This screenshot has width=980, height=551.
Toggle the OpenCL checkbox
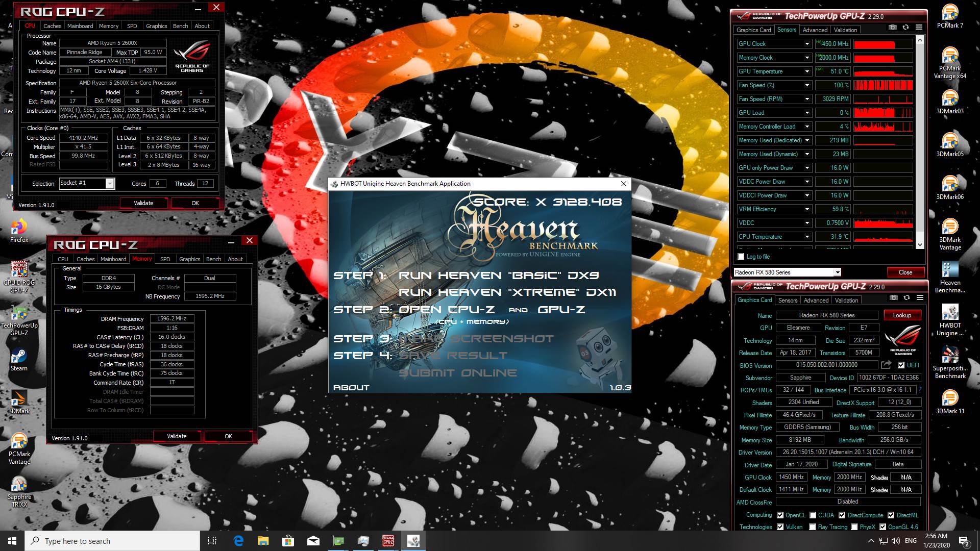coord(780,515)
